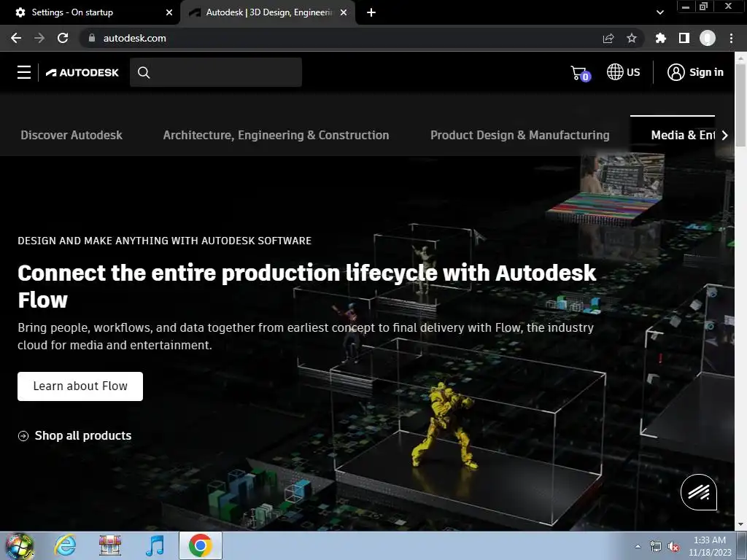The width and height of the screenshot is (747, 560).
Task: Bookmark this tab with star
Action: (x=632, y=38)
